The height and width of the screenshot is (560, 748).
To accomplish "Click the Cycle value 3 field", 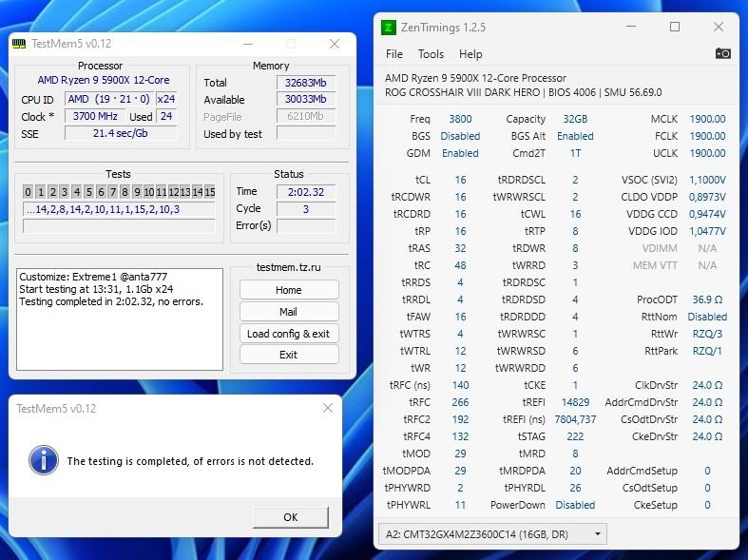I will [x=306, y=209].
